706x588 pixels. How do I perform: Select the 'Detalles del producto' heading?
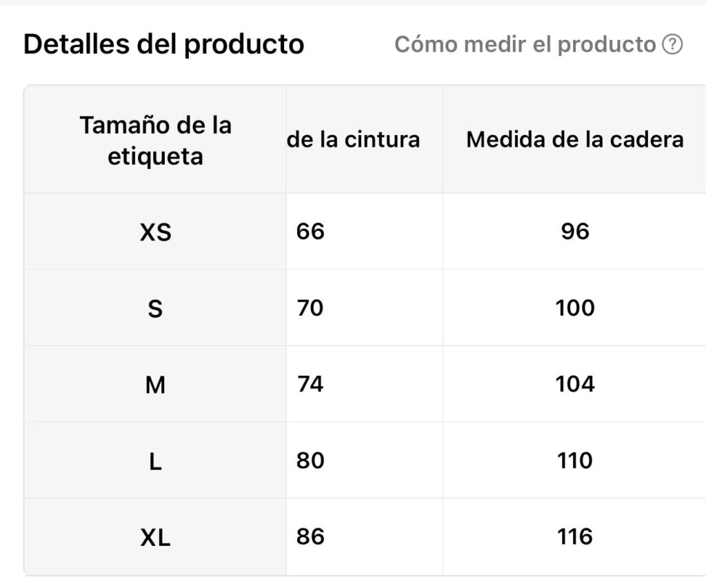click(x=164, y=44)
